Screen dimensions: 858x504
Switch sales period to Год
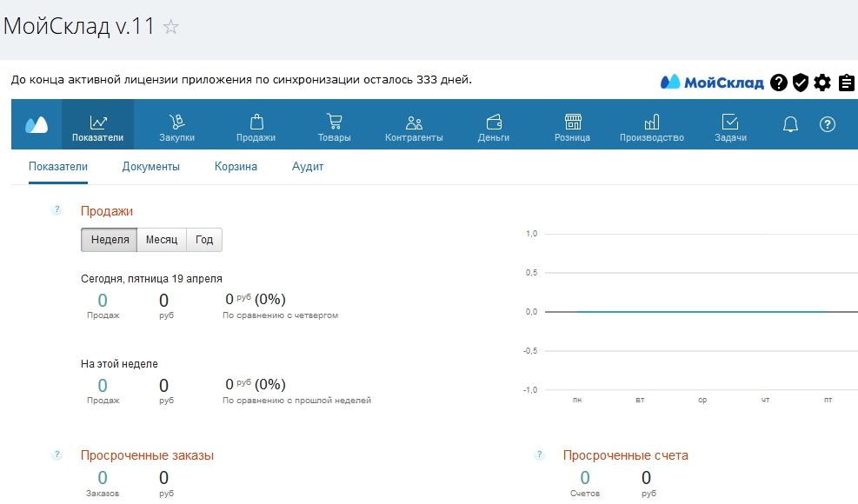tap(204, 240)
